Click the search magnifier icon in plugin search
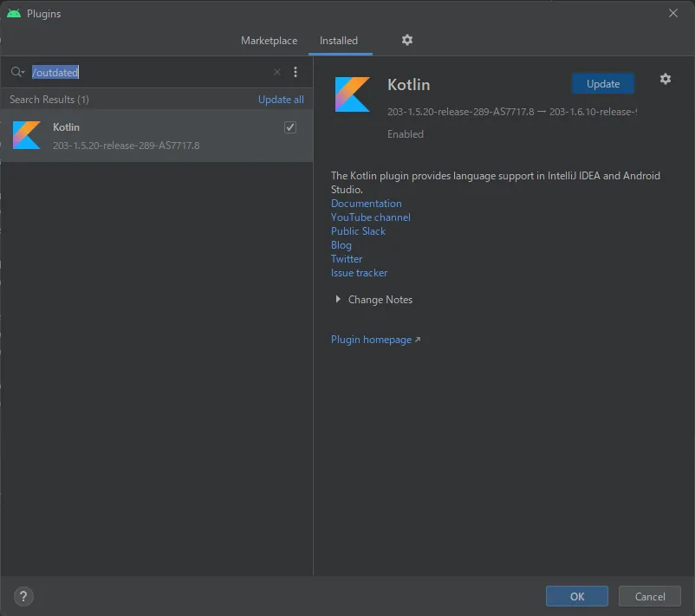 (16, 73)
